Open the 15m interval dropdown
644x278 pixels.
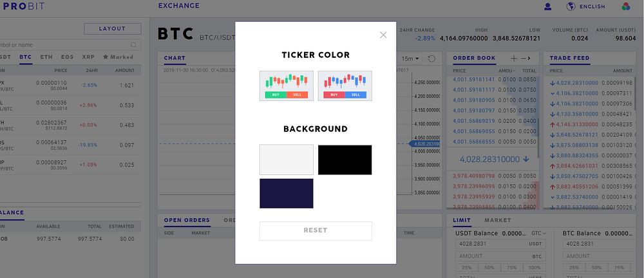coord(411,59)
